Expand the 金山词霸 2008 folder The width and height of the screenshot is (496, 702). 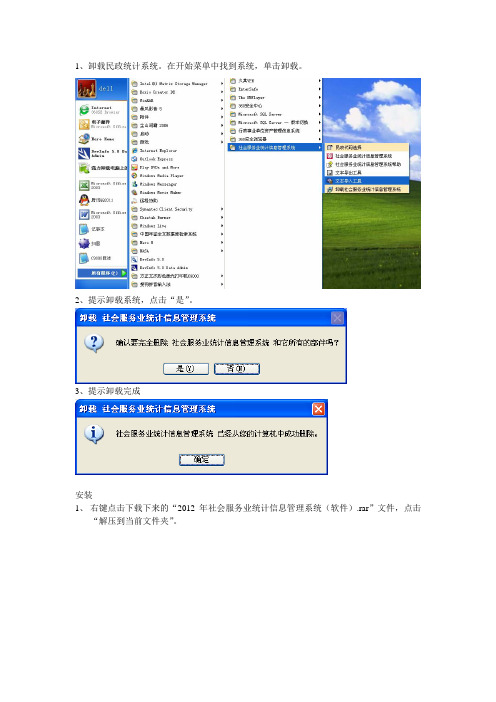tap(177, 125)
